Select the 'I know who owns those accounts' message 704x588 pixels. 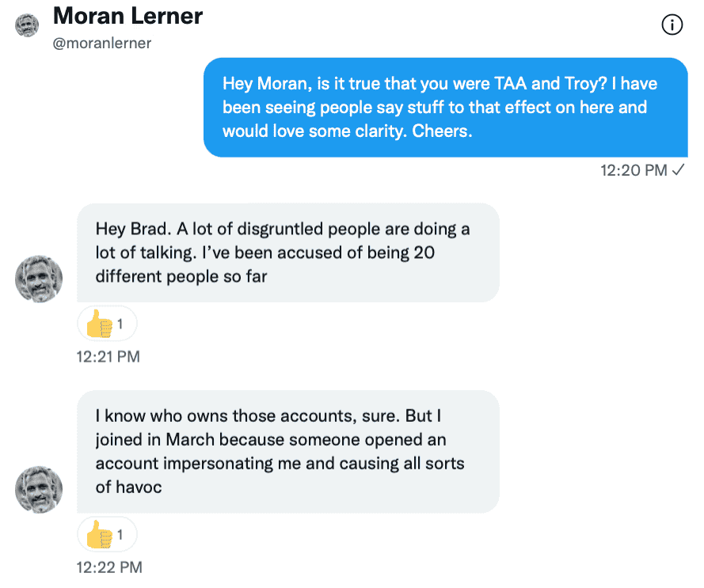tap(287, 452)
